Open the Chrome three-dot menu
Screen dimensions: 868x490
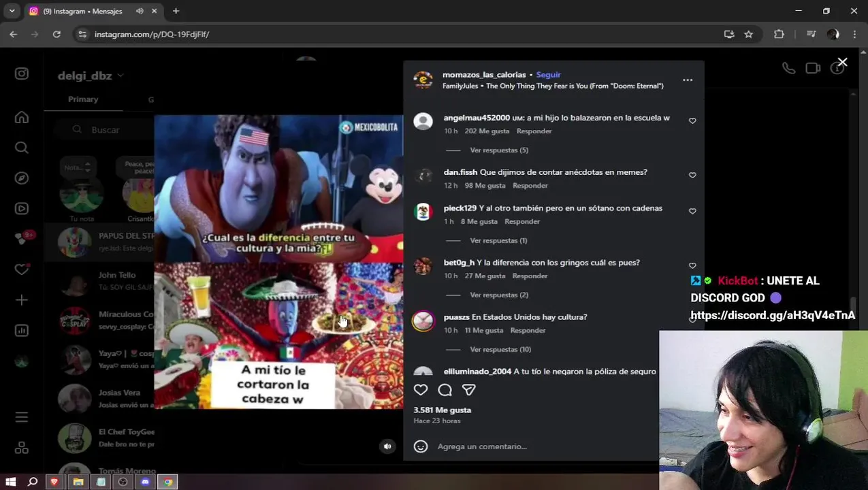coord(854,34)
